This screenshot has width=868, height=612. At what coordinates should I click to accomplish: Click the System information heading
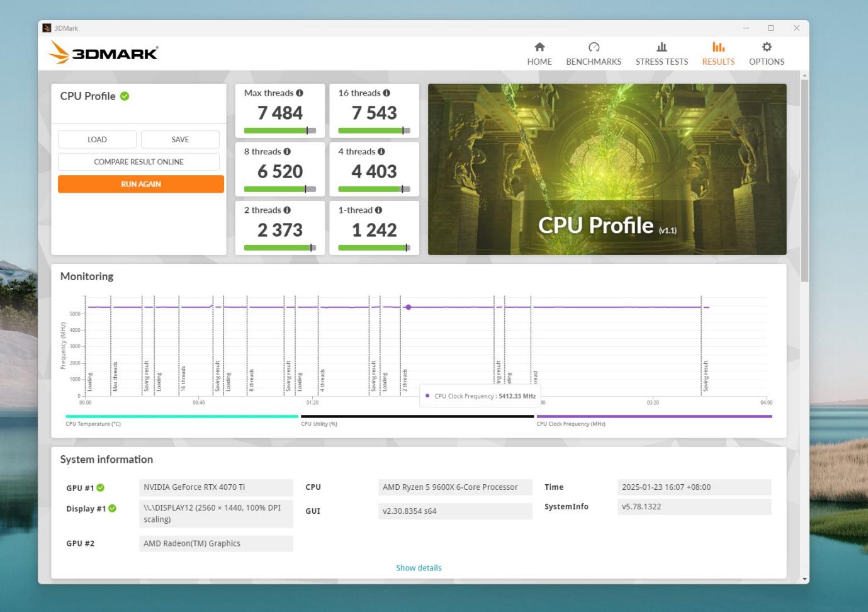click(x=106, y=460)
